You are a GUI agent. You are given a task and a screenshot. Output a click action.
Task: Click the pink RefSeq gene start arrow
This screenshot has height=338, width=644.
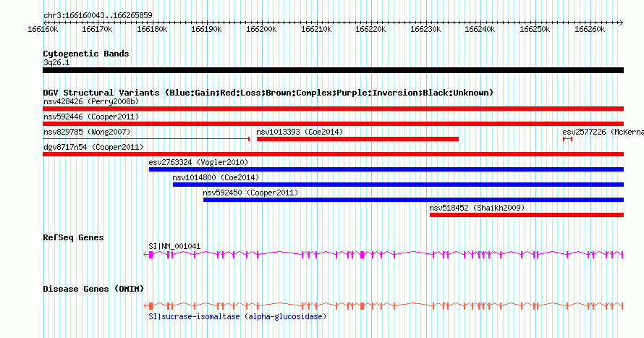(145, 255)
